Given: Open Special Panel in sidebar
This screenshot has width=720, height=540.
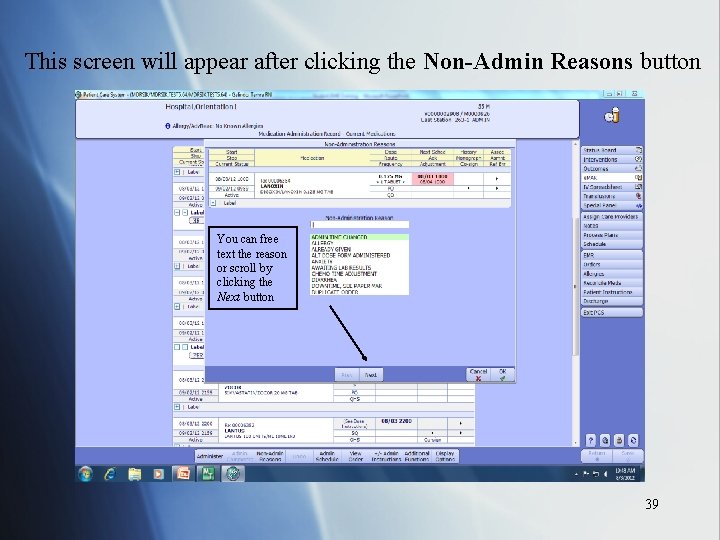Looking at the screenshot, I should pos(612,205).
